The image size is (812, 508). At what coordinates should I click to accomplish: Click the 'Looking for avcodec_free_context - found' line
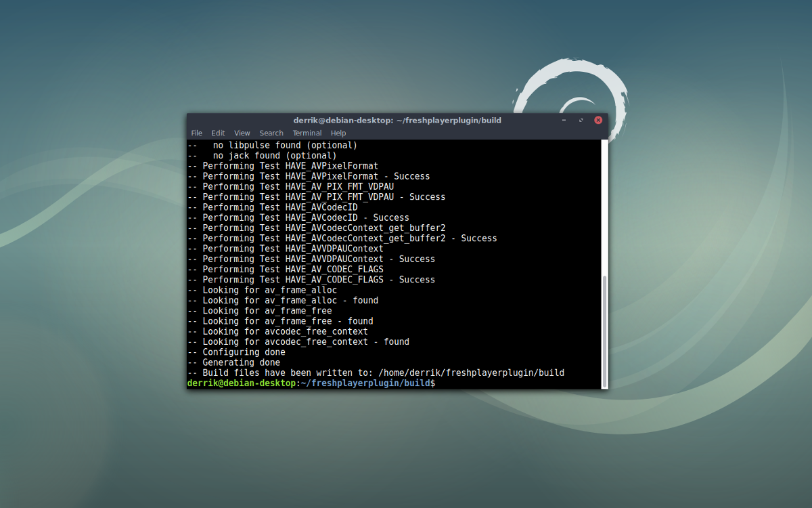(x=298, y=342)
